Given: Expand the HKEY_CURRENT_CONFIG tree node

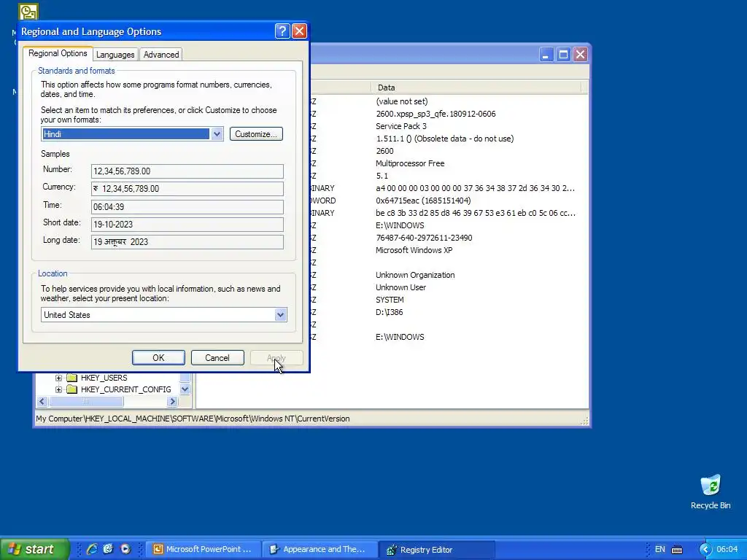Looking at the screenshot, I should coord(58,389).
